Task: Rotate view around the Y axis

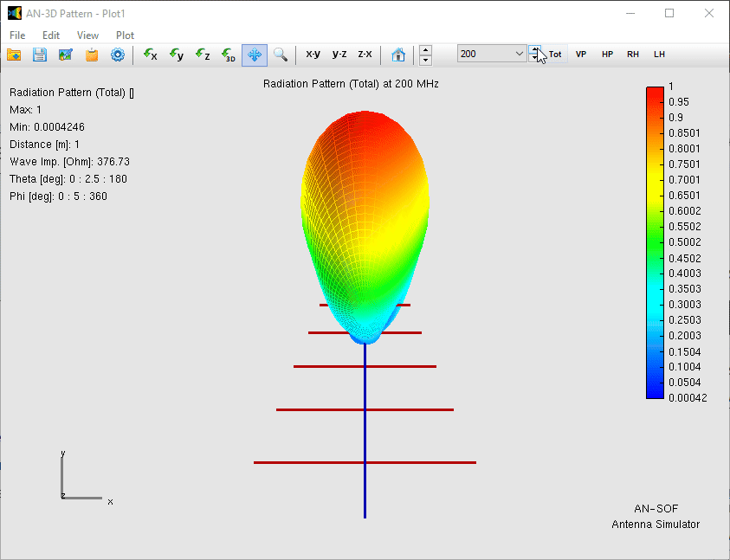Action: (176, 55)
